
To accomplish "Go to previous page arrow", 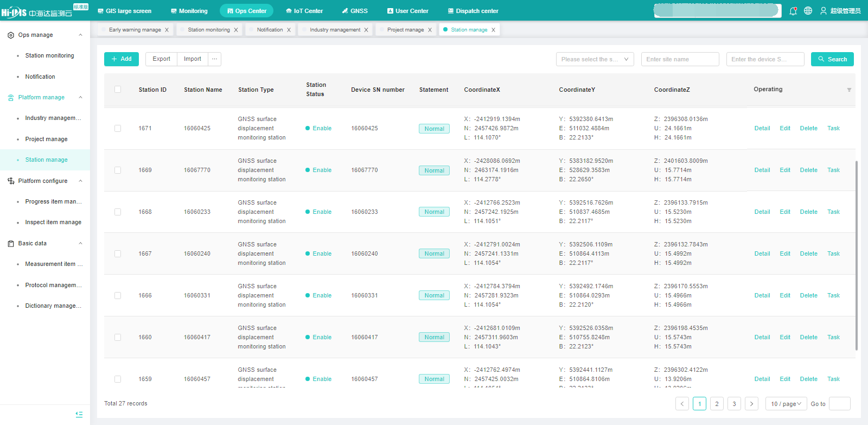I will pyautogui.click(x=682, y=404).
